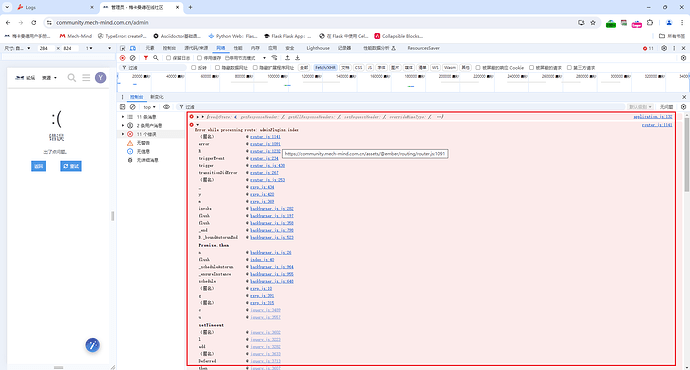The width and height of the screenshot is (690, 370).
Task: Click the blue back button on the error page
Action: (x=38, y=166)
